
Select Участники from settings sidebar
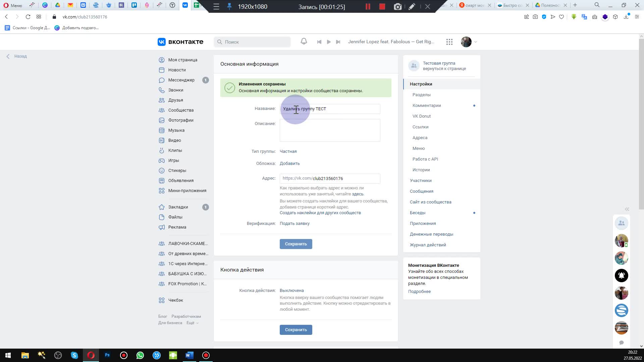pyautogui.click(x=420, y=180)
